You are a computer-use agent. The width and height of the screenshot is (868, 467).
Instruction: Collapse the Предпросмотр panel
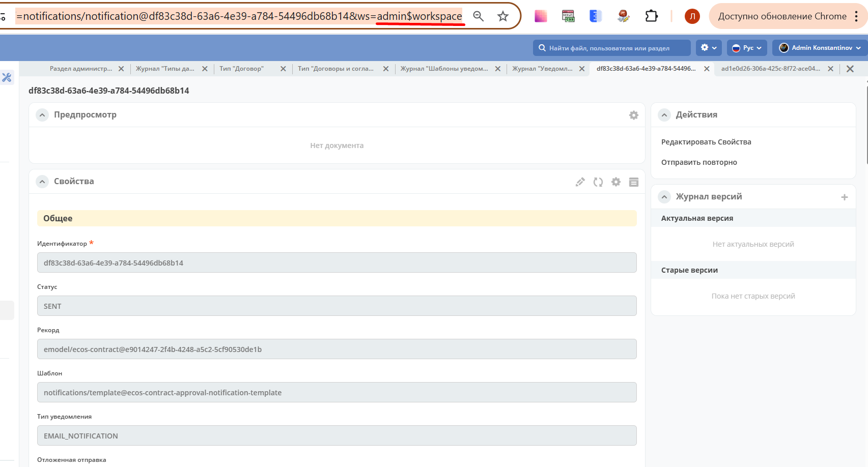(42, 115)
